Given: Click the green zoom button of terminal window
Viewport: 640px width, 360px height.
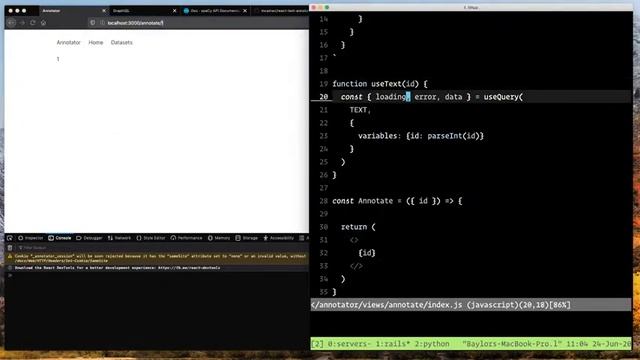Looking at the screenshot, I should click(327, 7).
